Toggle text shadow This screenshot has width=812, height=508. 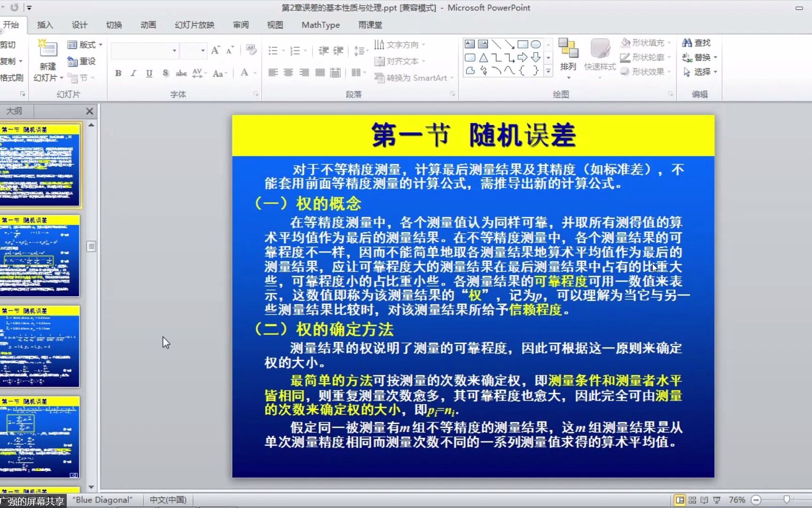pos(165,73)
